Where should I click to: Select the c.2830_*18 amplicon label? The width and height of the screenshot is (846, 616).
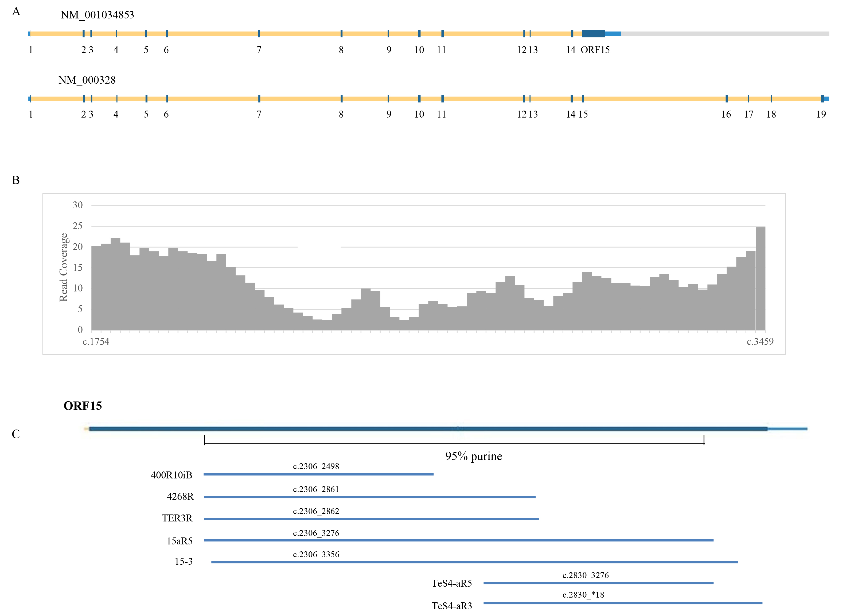click(583, 595)
